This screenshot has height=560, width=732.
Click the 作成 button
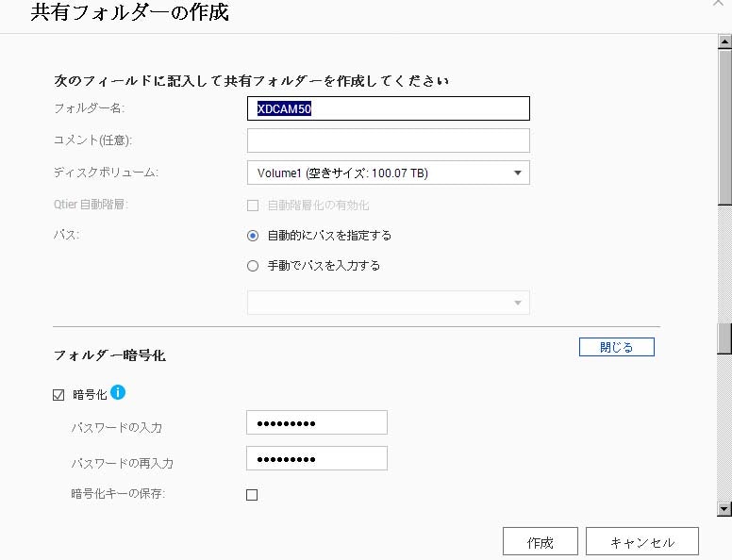pyautogui.click(x=541, y=542)
